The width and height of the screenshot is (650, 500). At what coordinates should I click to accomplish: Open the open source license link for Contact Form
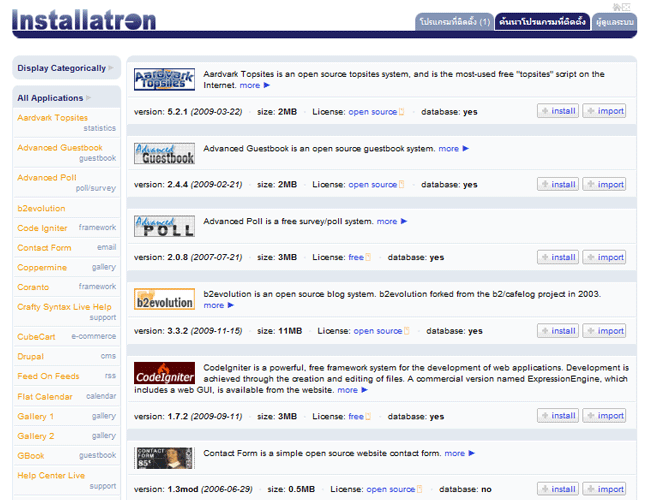390,489
